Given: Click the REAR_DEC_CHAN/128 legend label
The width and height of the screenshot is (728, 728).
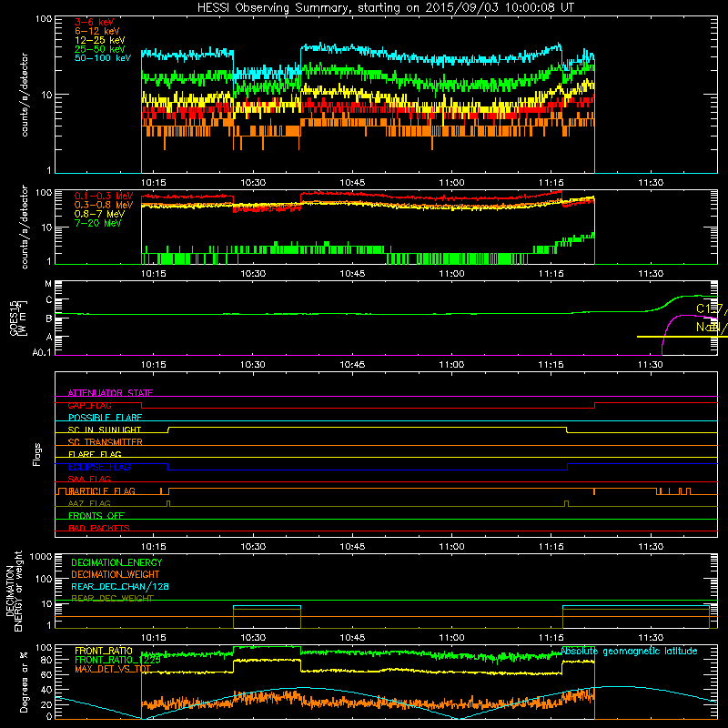Looking at the screenshot, I should 120,586.
